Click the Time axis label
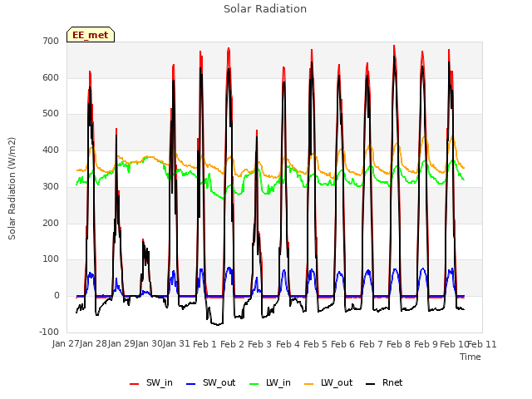 coord(470,357)
